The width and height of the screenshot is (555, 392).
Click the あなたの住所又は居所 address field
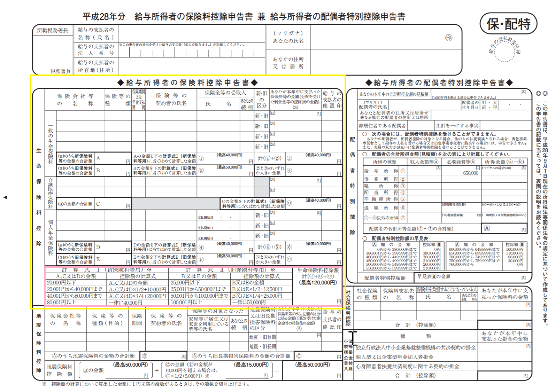click(x=383, y=63)
